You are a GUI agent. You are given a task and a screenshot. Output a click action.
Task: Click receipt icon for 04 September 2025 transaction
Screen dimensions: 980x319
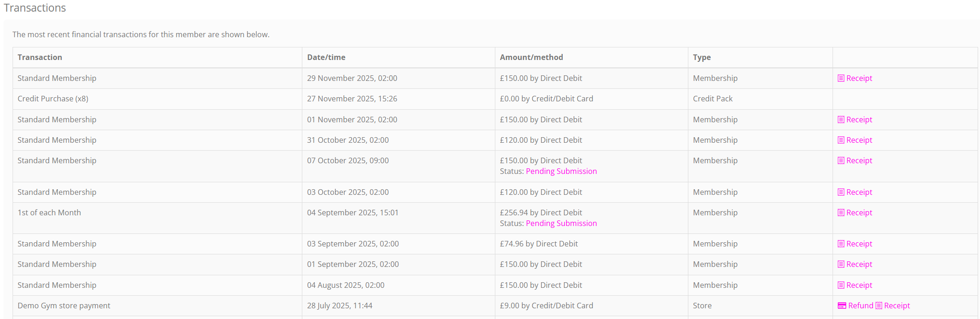(841, 213)
